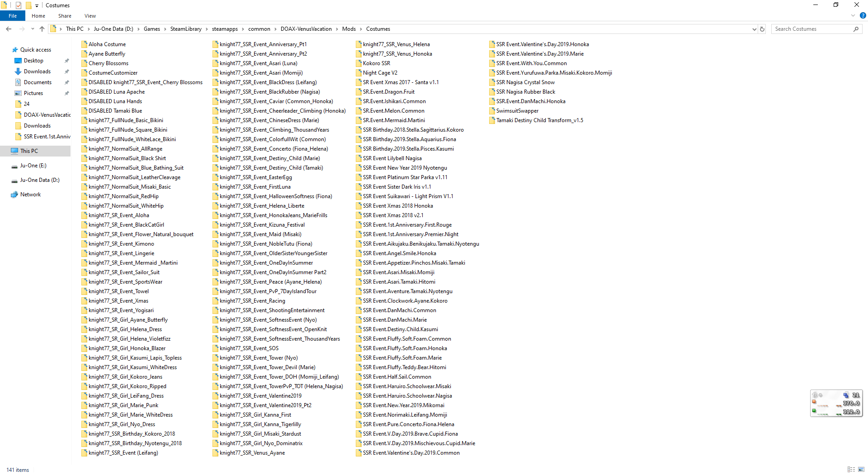Select Network in navigation pane
Screen dimensions: 868x475
click(30, 195)
